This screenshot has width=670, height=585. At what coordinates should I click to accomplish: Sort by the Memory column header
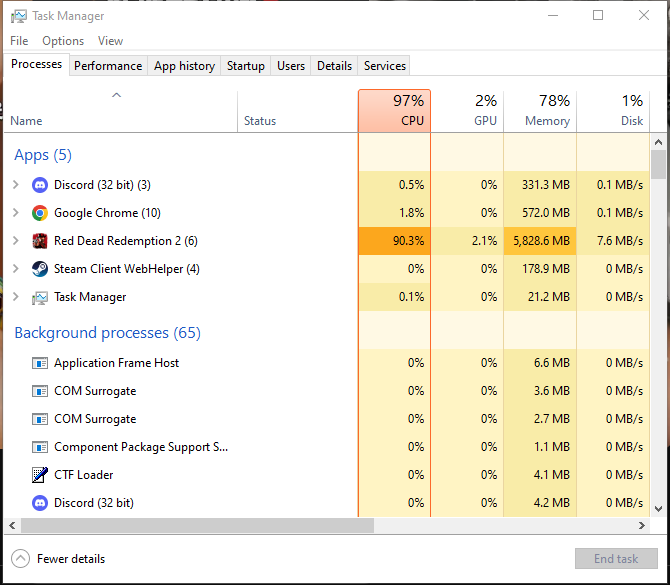[540, 111]
